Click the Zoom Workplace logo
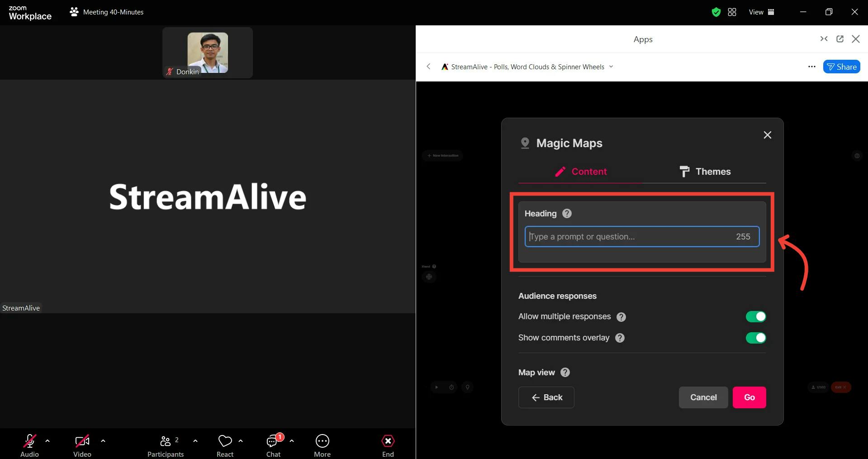Screen dimensions: 868x459 click(x=30, y=13)
